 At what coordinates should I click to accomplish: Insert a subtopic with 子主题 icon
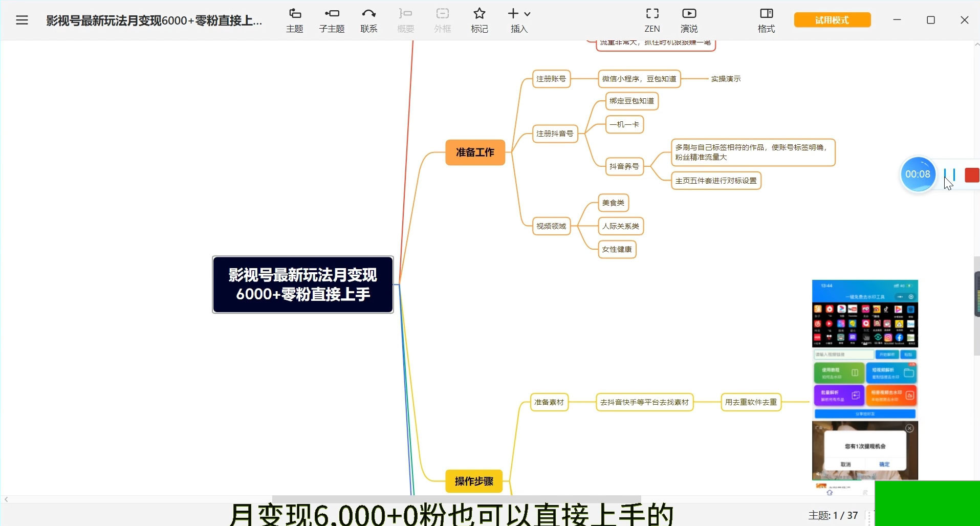pyautogui.click(x=332, y=19)
